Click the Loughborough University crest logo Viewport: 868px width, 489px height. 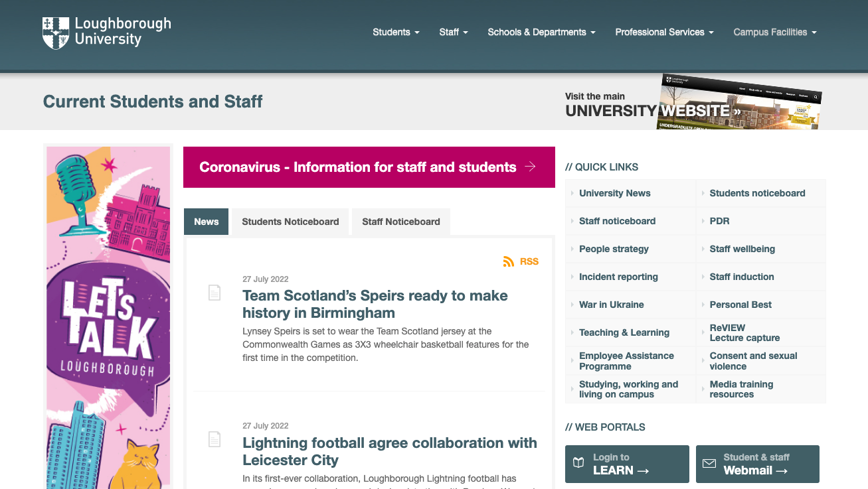56,32
